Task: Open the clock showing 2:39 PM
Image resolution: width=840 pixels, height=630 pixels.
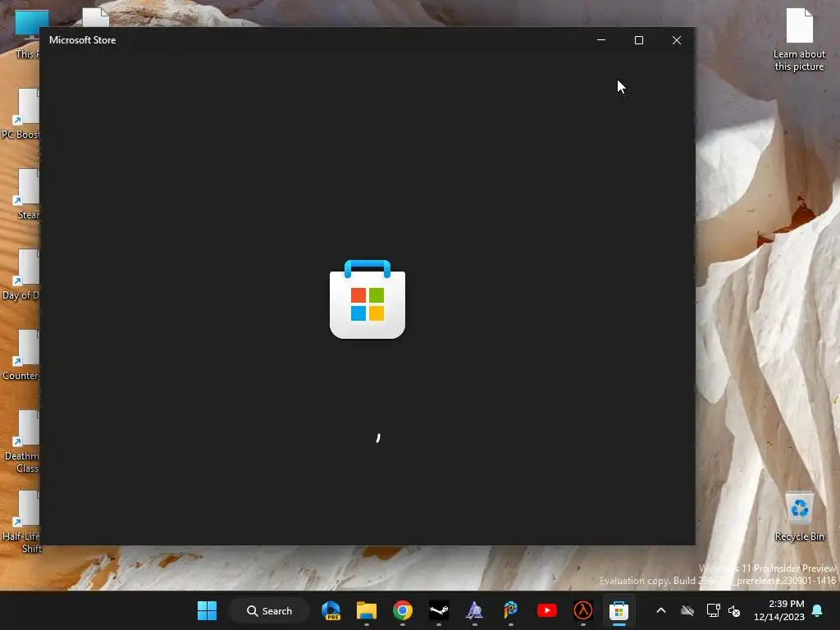Action: point(779,610)
